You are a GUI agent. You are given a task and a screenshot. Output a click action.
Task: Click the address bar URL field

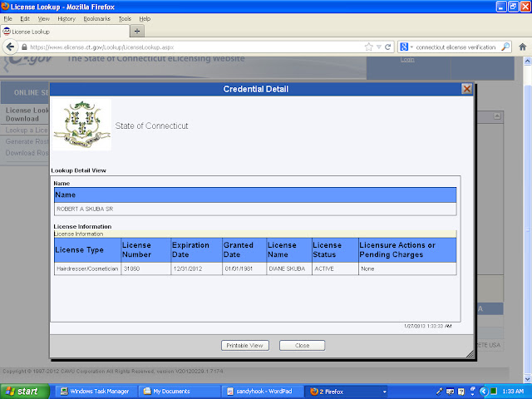point(194,47)
